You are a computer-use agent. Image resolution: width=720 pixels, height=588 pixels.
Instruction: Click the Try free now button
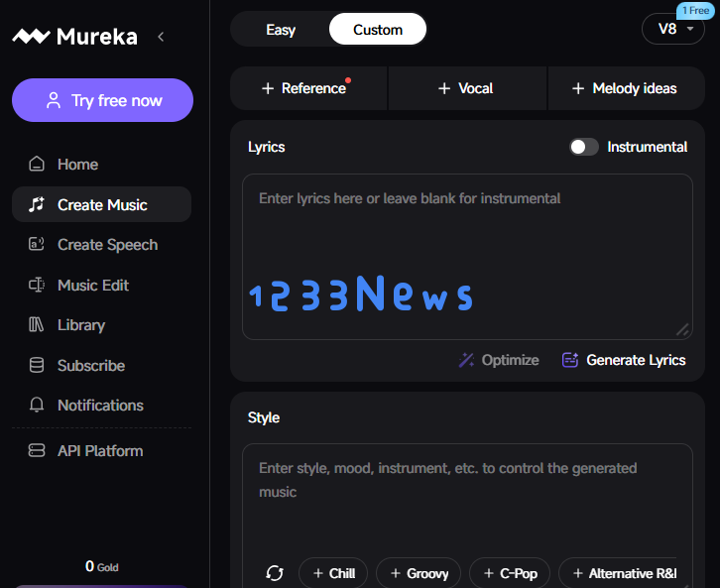102,100
